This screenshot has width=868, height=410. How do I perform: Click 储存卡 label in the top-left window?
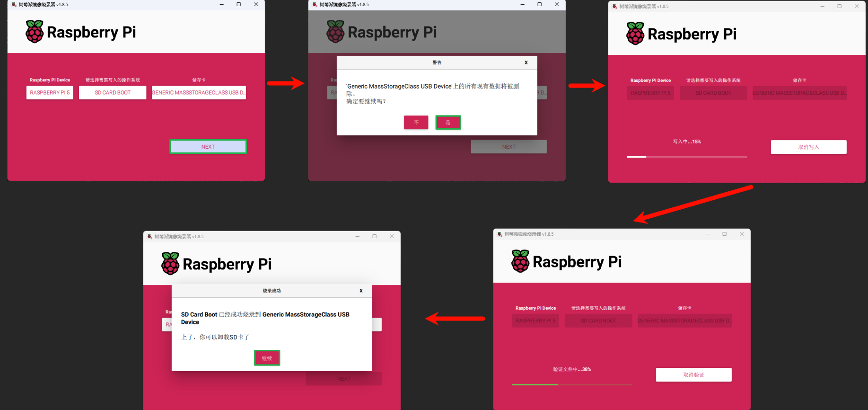[199, 80]
